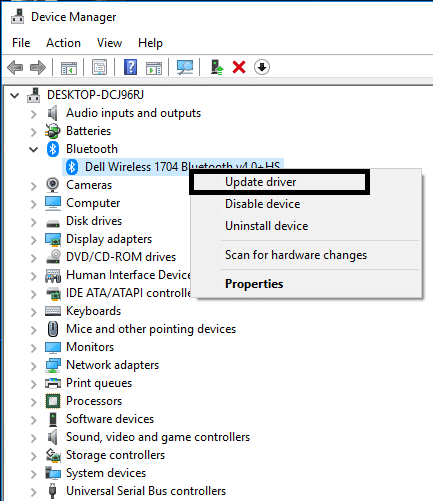The width and height of the screenshot is (433, 501).
Task: Expand the Sound, video and game controllers category
Action: coord(33,438)
